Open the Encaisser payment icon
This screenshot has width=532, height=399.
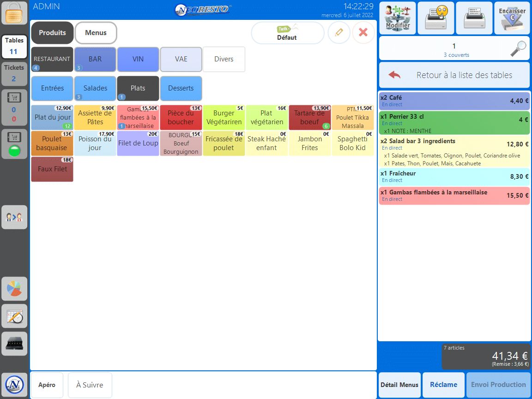(512, 18)
